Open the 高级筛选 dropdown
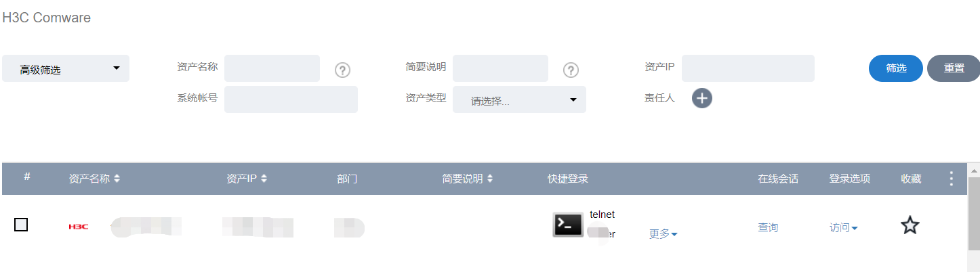Viewport: 980px width, 272px height. (x=66, y=69)
